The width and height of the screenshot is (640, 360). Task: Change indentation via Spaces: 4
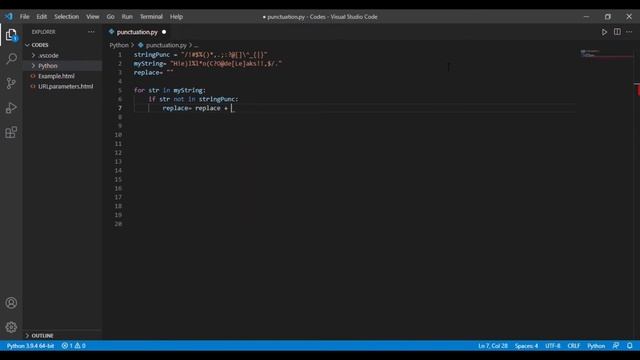(526, 346)
